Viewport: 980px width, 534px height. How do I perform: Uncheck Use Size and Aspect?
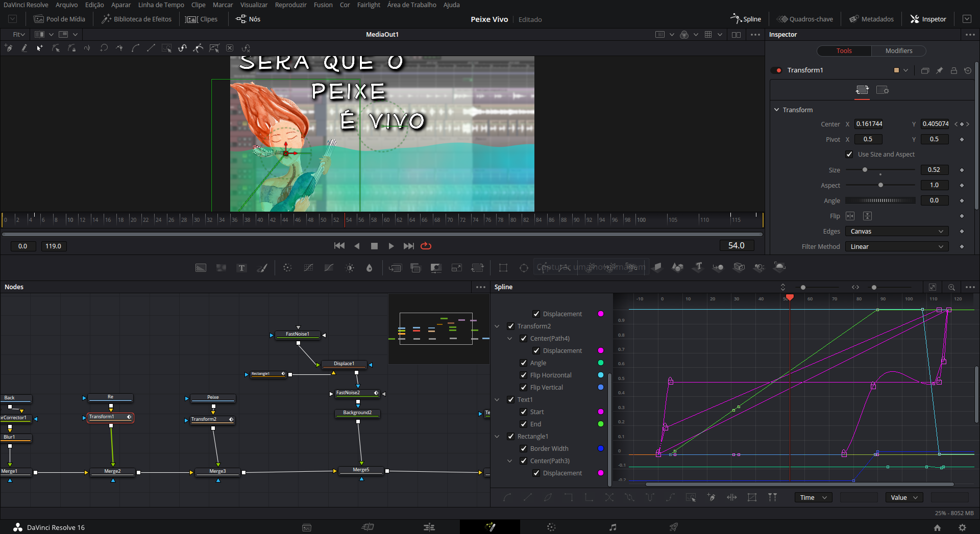point(849,154)
